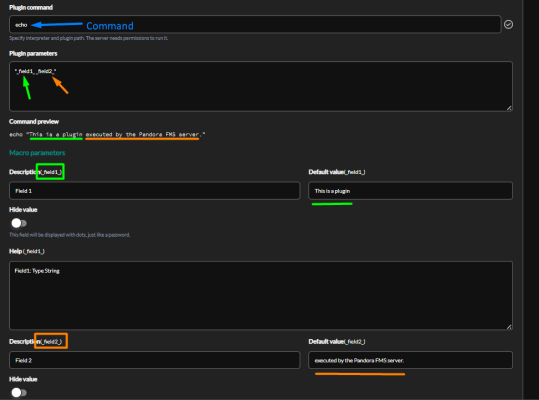Click inside the Plugin parameters text area
This screenshot has width=539, height=400.
pyautogui.click(x=261, y=86)
